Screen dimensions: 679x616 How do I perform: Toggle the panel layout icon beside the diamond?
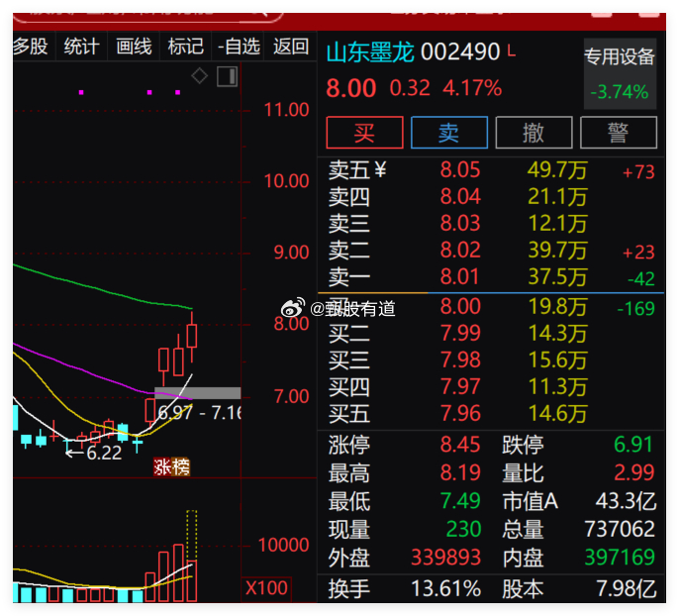(228, 76)
